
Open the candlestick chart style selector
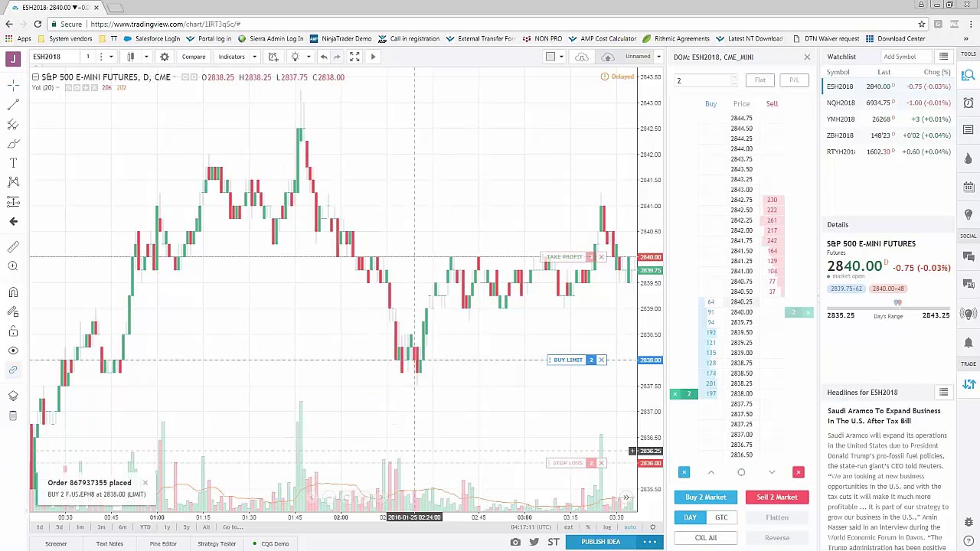tap(130, 57)
